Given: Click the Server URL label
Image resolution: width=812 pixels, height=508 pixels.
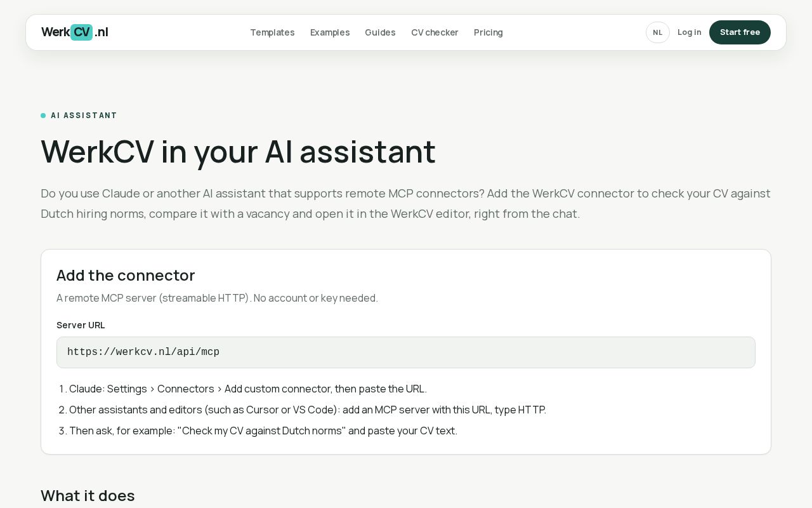Looking at the screenshot, I should (81, 325).
